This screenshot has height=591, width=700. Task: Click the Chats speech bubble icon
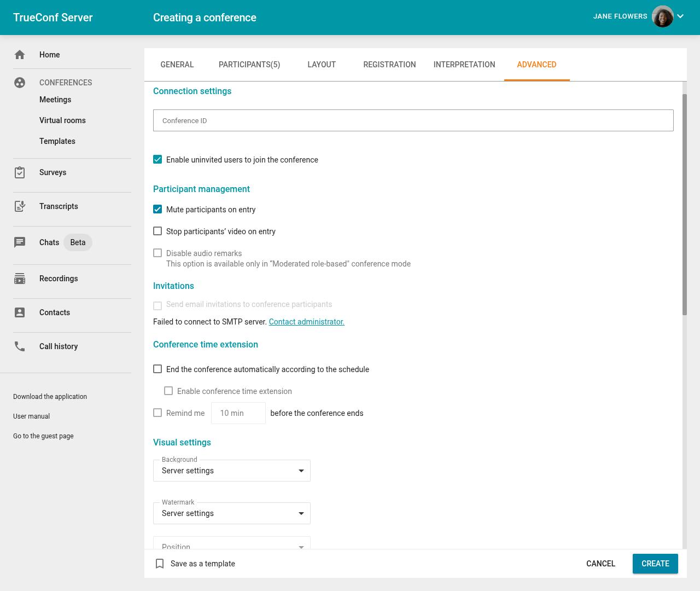coord(20,242)
